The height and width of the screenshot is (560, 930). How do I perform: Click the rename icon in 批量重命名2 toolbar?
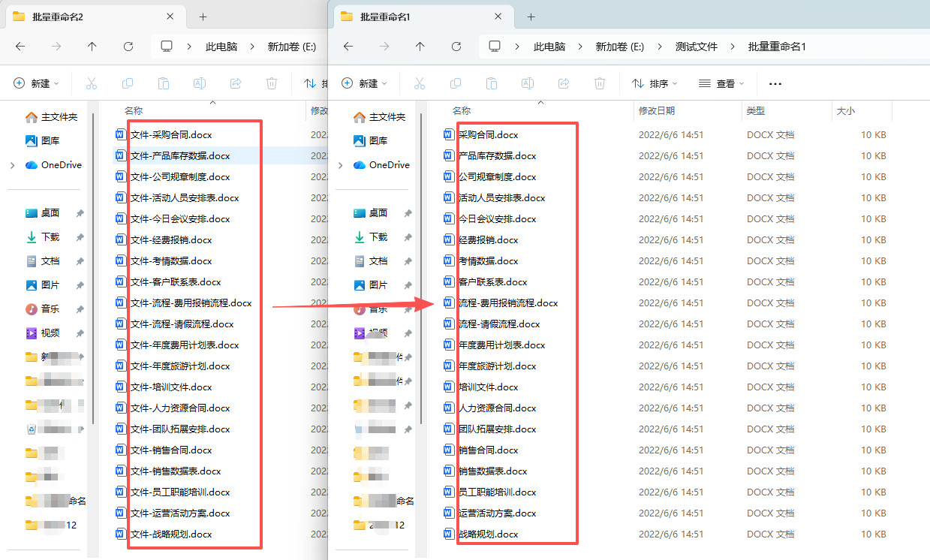[x=200, y=83]
